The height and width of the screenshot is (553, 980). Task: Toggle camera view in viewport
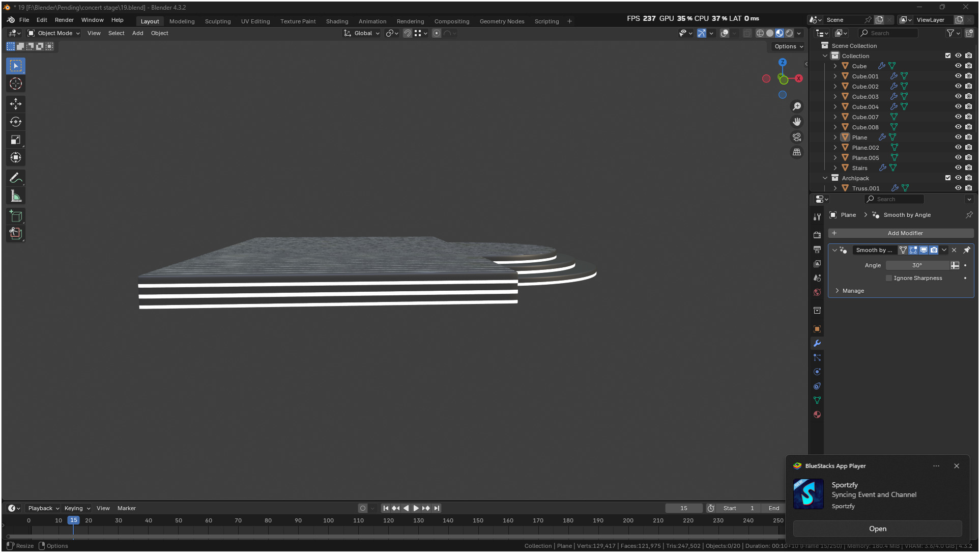[797, 137]
